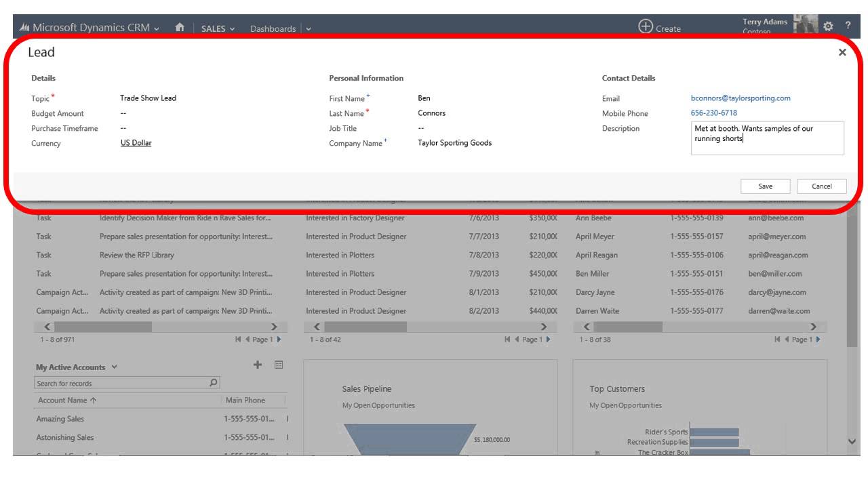Click Rider's Sports bar in chart
This screenshot has width=868, height=488.
pyautogui.click(x=714, y=432)
